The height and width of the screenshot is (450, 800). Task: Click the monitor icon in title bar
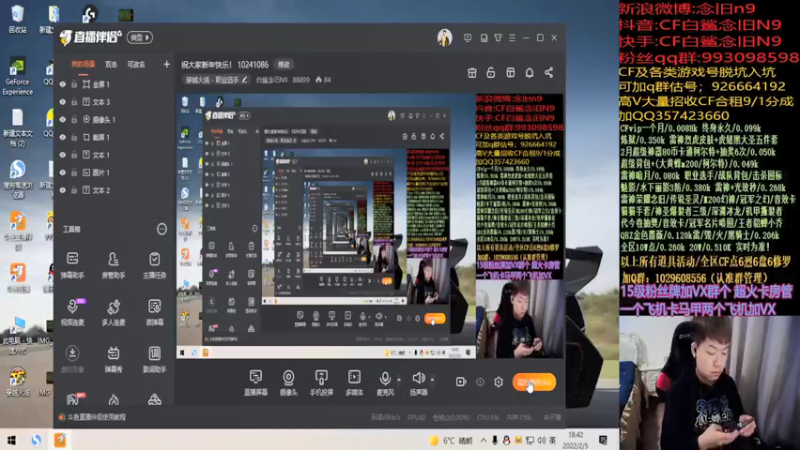[x=468, y=38]
